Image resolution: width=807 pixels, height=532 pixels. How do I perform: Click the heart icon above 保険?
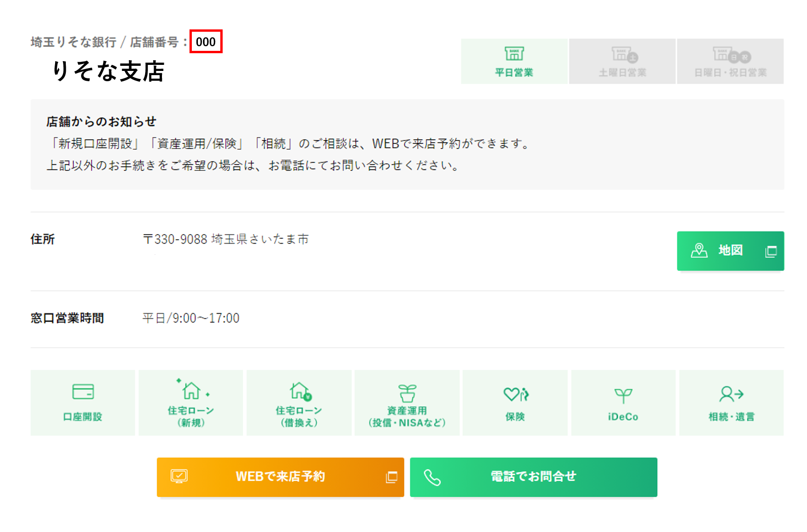click(x=516, y=394)
